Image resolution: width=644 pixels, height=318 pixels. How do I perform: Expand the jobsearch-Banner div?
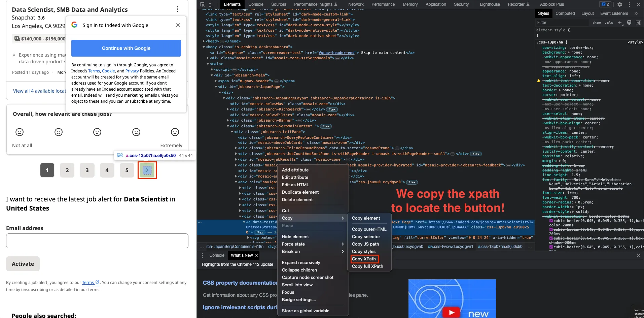click(x=228, y=120)
